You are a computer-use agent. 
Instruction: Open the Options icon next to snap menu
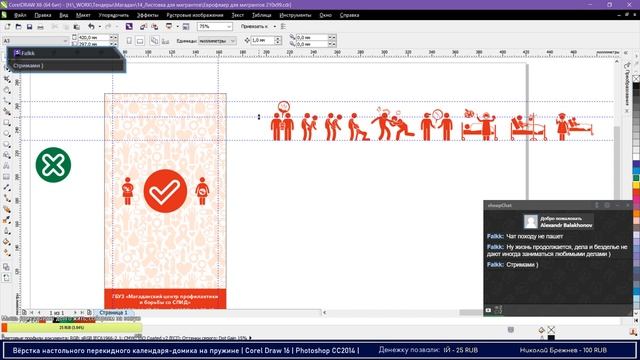[283, 27]
